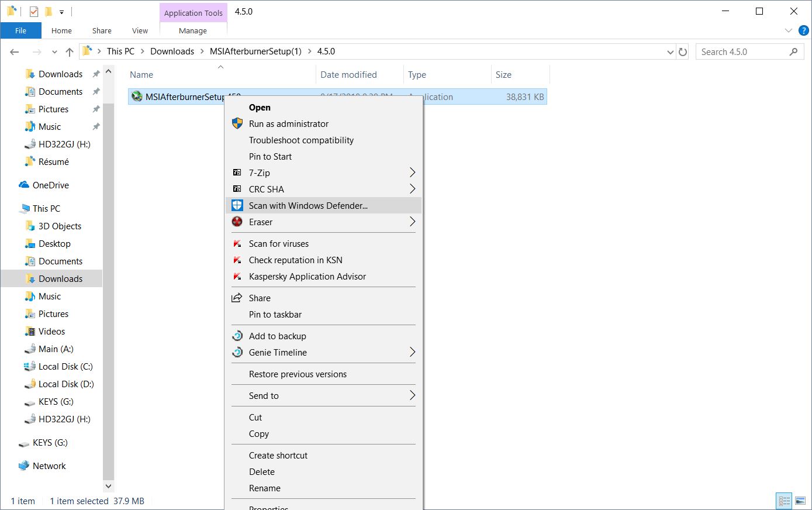
Task: Open Résumé folder in Quick access
Action: pos(54,161)
